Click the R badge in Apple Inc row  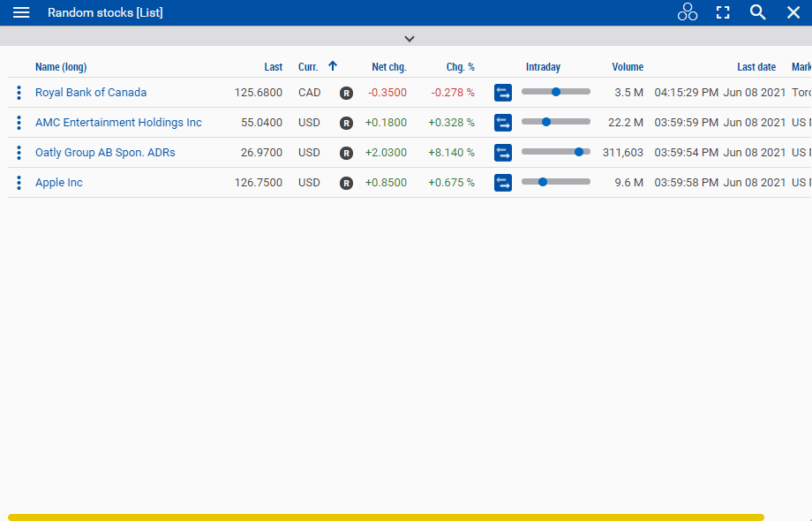pyautogui.click(x=347, y=184)
